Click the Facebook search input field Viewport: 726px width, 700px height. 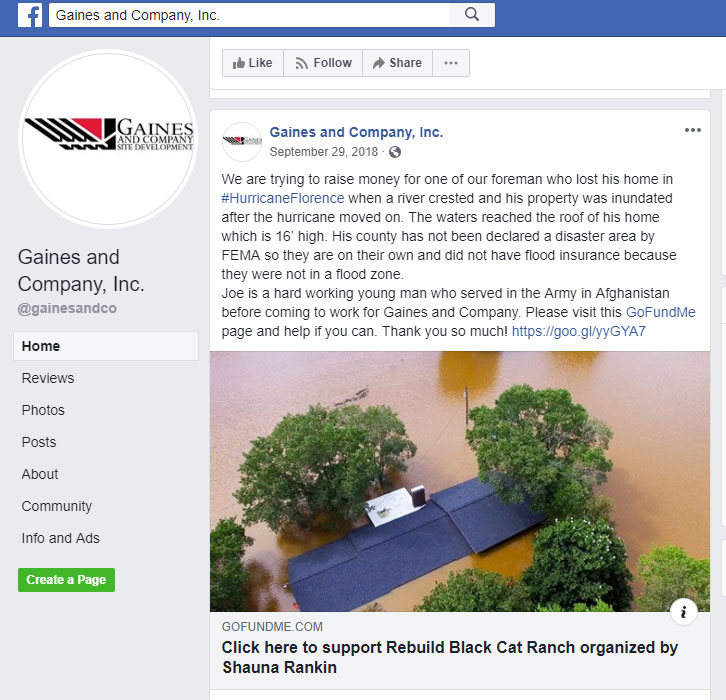[249, 15]
